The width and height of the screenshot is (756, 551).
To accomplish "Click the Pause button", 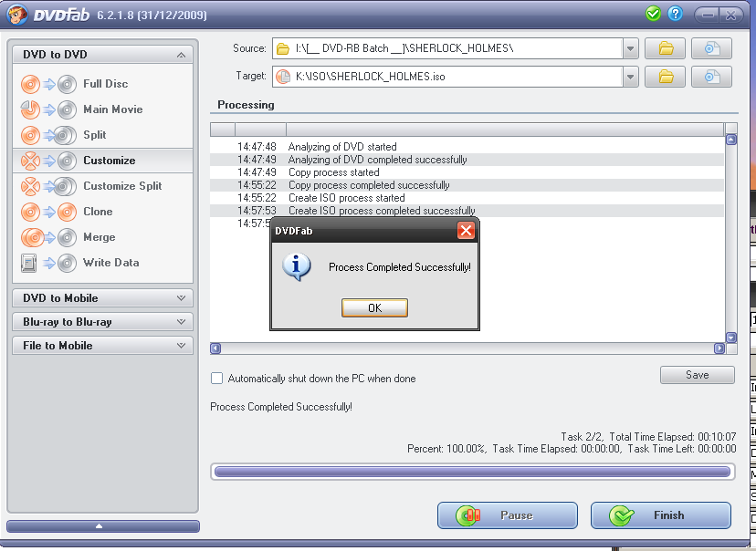I will (508, 515).
